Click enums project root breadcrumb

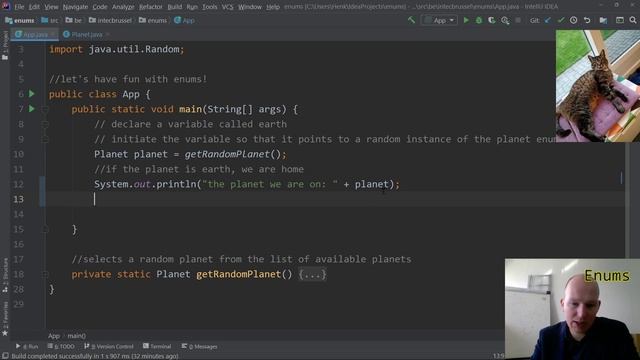(x=20, y=20)
